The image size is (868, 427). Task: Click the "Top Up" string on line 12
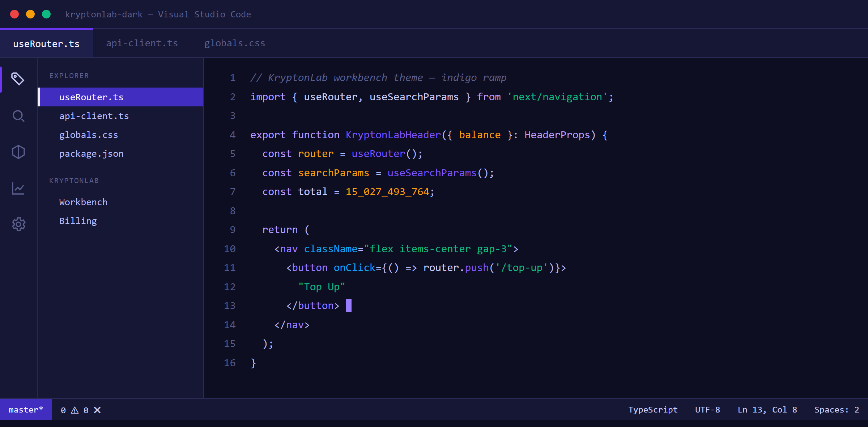point(322,287)
